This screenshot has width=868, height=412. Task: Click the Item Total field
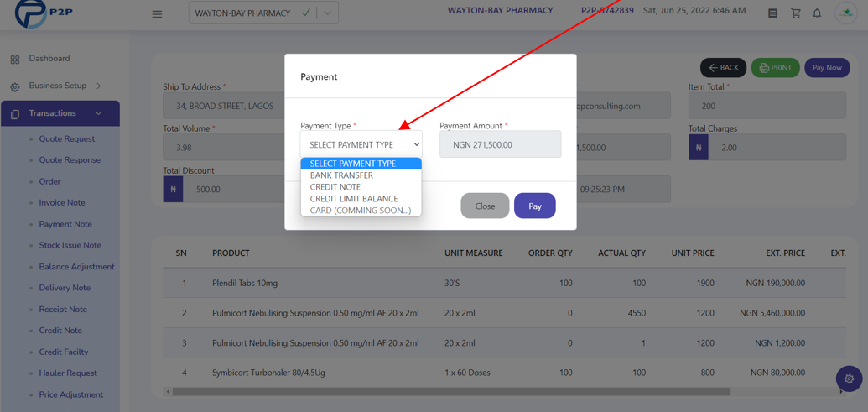[767, 106]
